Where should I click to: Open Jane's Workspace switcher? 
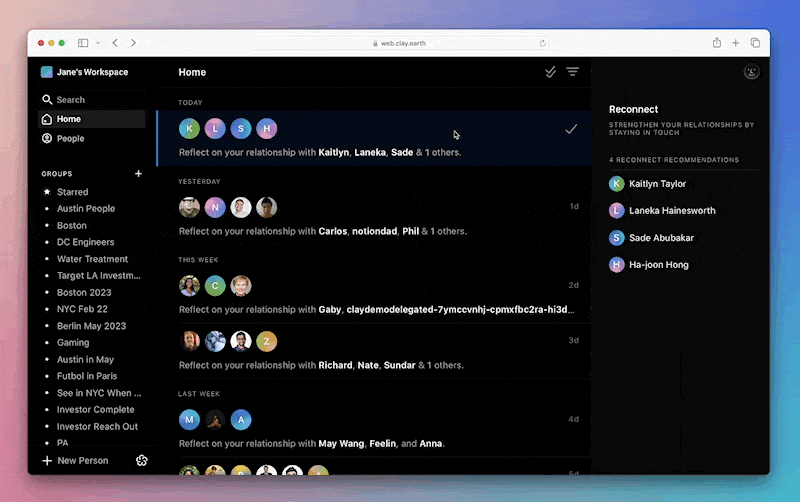click(x=85, y=72)
